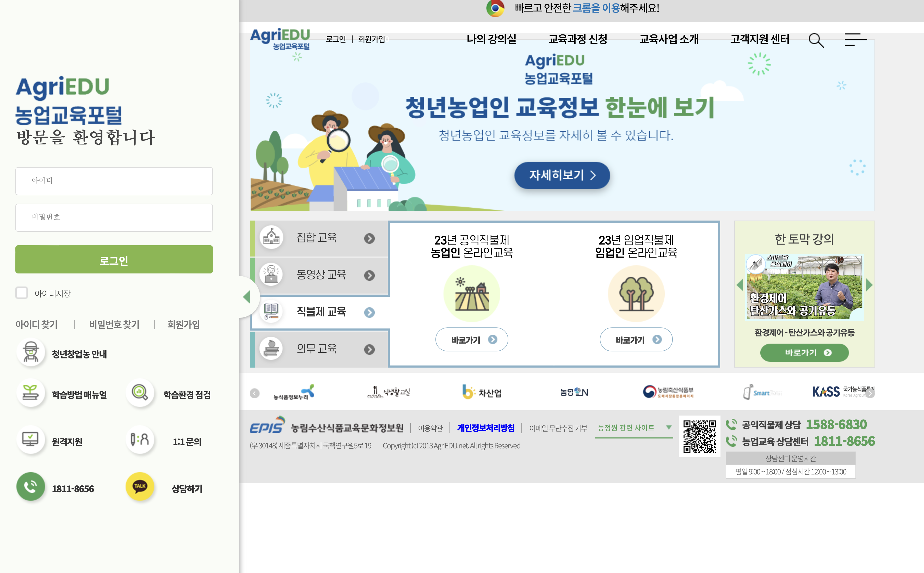Screen dimensions: 924x573
Task: Open 학습방법 매뉴얼 sprout icon
Action: [x=31, y=393]
